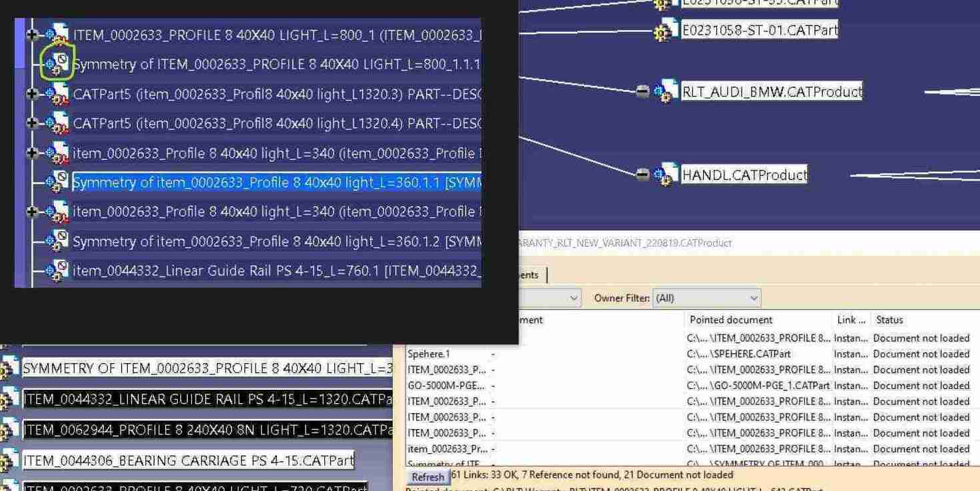
Task: Click the CATPart5 L1320.3 part icon
Action: [58, 95]
